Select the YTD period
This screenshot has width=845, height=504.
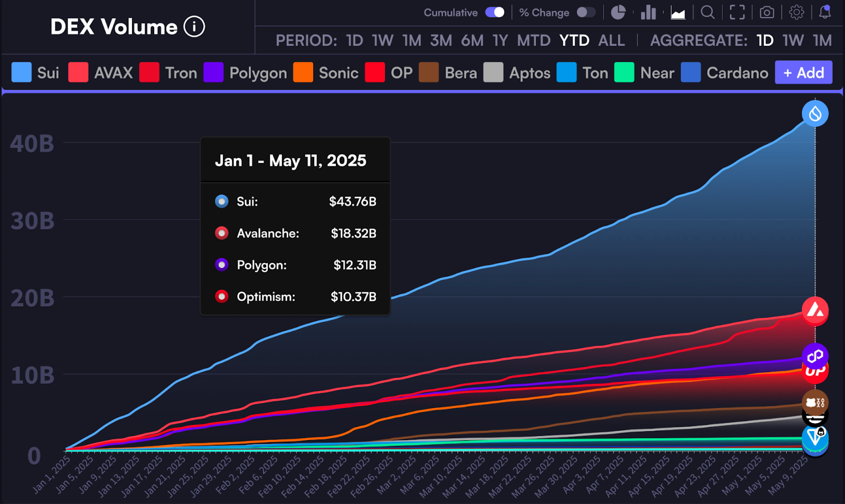(x=575, y=41)
